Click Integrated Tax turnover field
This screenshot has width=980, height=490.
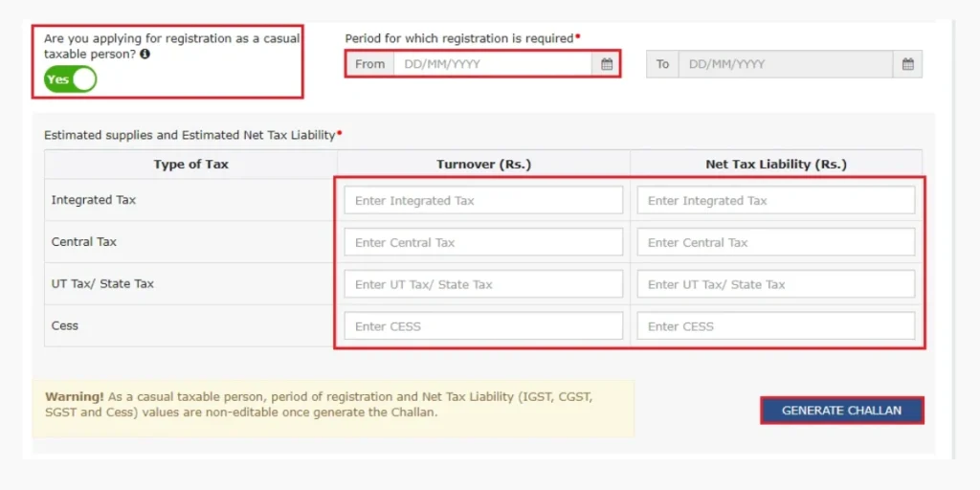(x=483, y=201)
